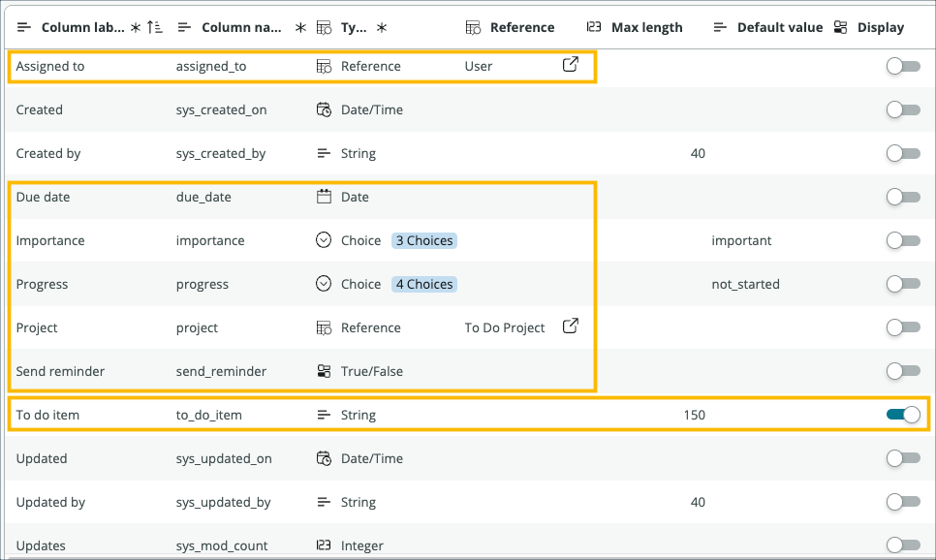Viewport: 936px width, 560px height.
Task: Click the 3 Choices badge for importance
Action: pos(423,240)
